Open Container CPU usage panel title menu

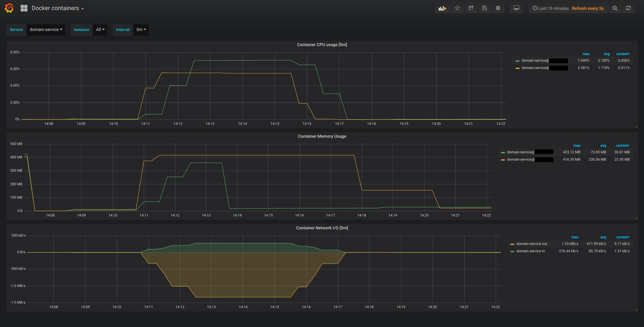point(322,45)
